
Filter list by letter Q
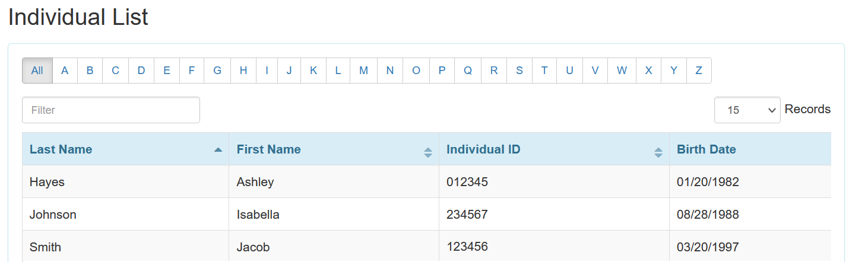pos(468,71)
